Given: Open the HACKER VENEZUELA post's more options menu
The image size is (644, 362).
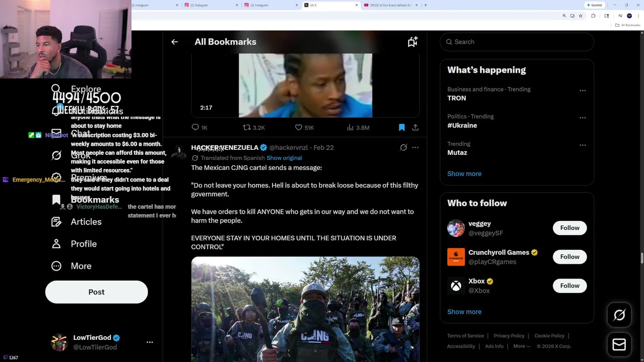Looking at the screenshot, I should point(415,147).
